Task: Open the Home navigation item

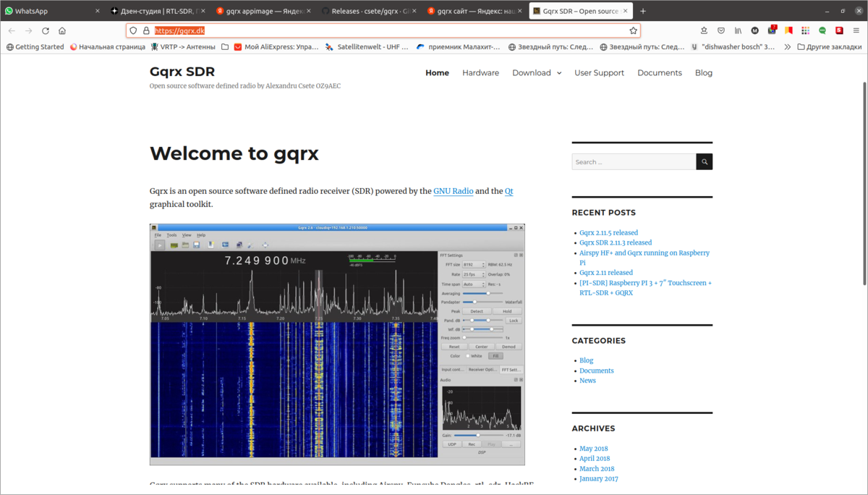Action: coord(437,73)
